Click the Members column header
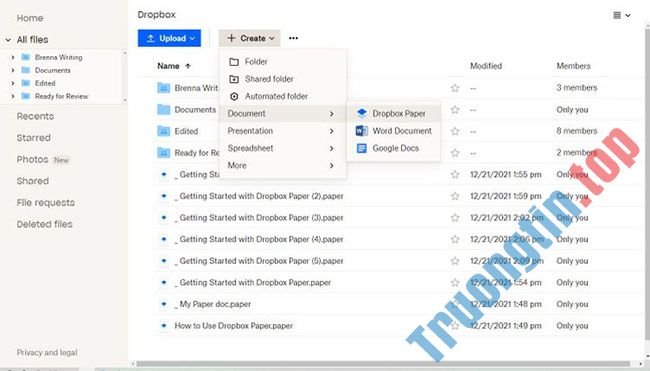 (x=573, y=66)
